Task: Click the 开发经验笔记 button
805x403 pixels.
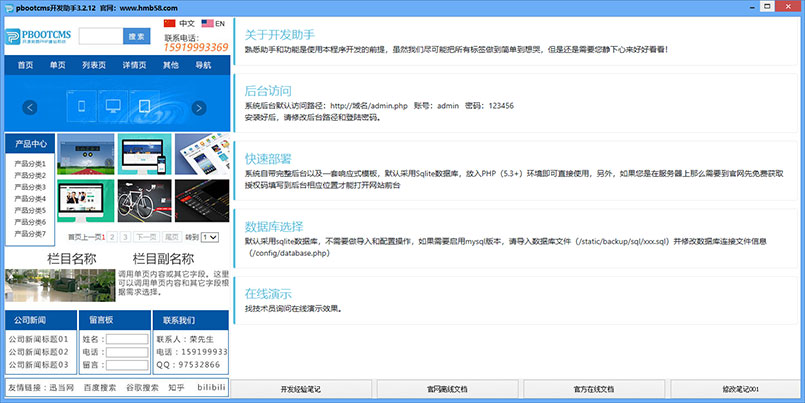Action: coord(300,389)
